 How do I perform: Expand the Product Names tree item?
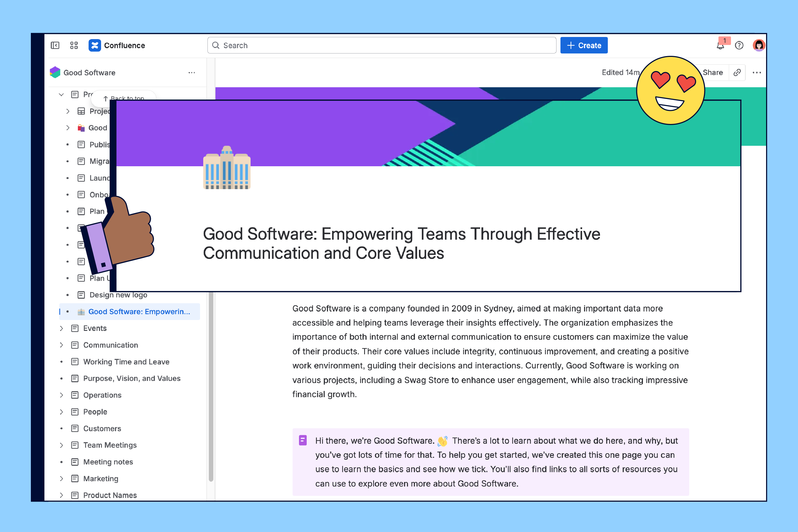[x=61, y=495]
